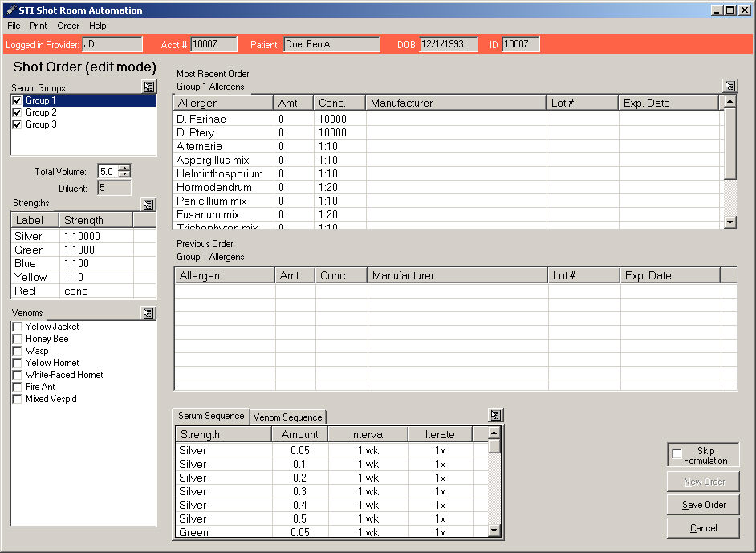This screenshot has width=756, height=553.
Task: Enable the Wasp venom checkbox
Action: click(x=18, y=351)
